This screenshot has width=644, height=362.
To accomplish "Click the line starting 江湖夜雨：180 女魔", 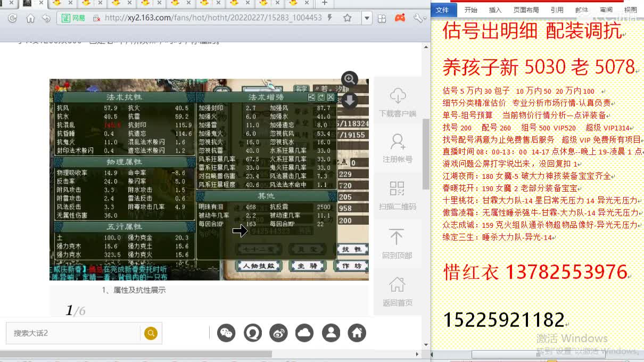I will coord(527,176).
